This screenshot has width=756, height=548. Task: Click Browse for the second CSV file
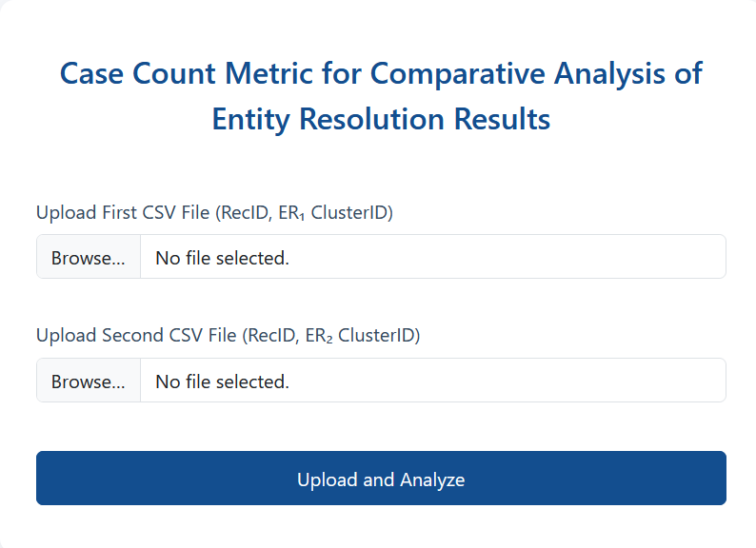[88, 382]
